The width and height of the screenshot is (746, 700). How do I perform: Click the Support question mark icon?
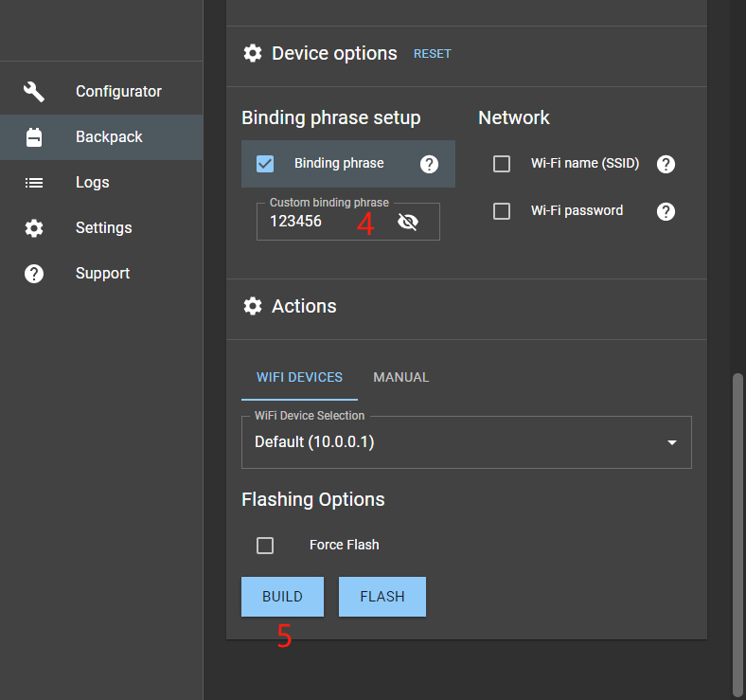coord(34,274)
